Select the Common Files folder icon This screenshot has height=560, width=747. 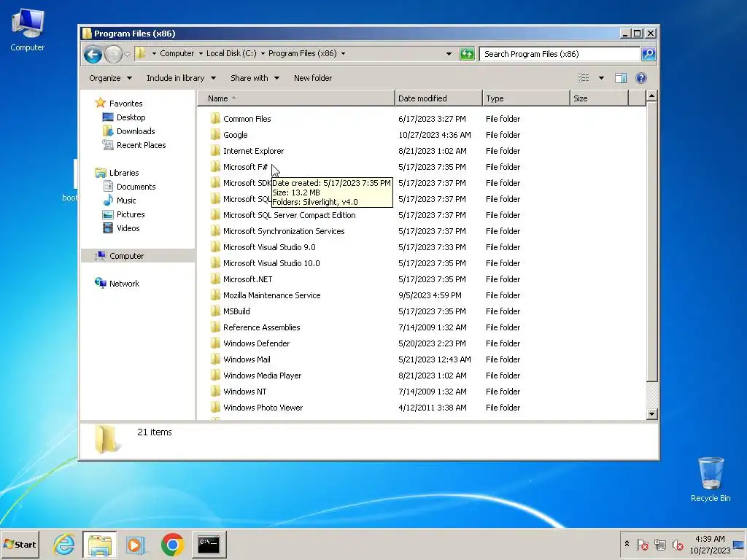click(215, 119)
